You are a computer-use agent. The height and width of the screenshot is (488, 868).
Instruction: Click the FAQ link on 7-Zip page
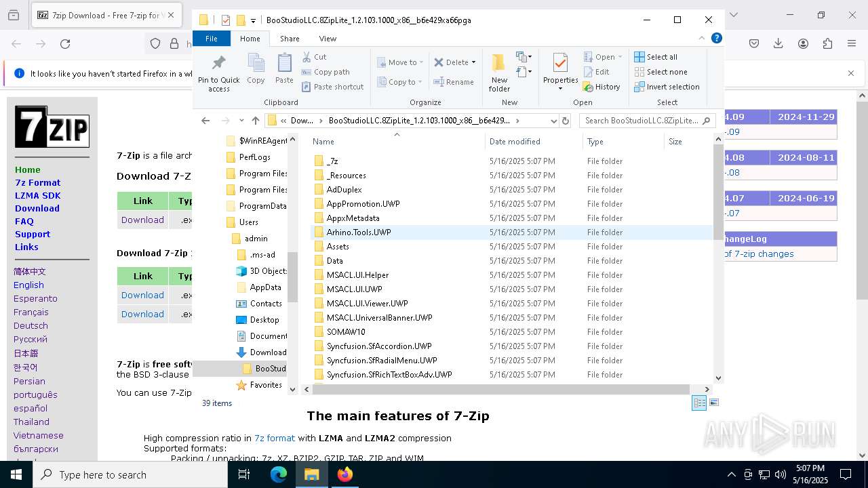click(24, 222)
